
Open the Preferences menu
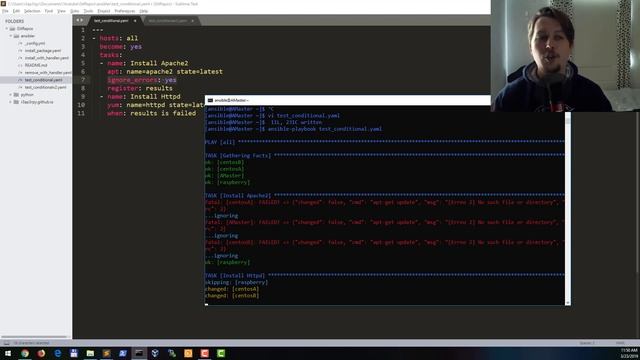[124, 11]
